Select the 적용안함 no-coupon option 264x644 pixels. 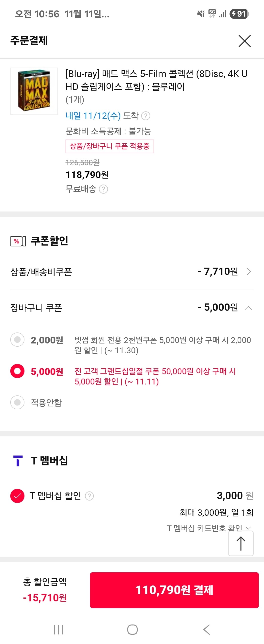coord(17,402)
